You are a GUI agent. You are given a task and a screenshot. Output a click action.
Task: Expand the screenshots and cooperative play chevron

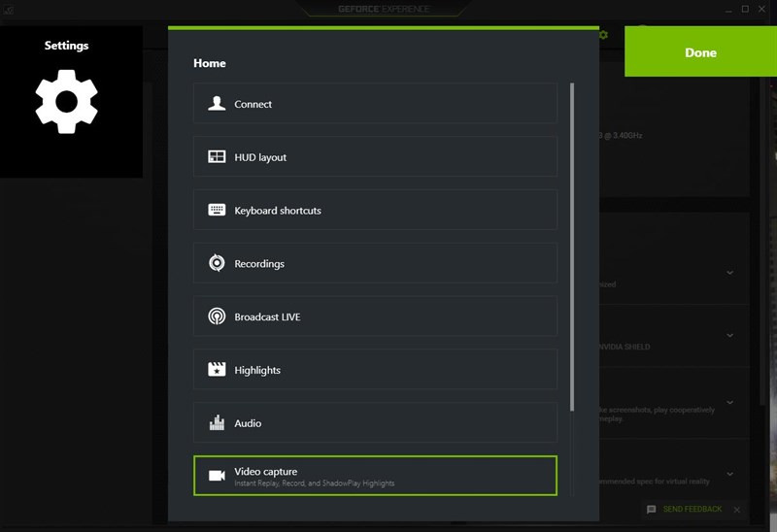(730, 402)
